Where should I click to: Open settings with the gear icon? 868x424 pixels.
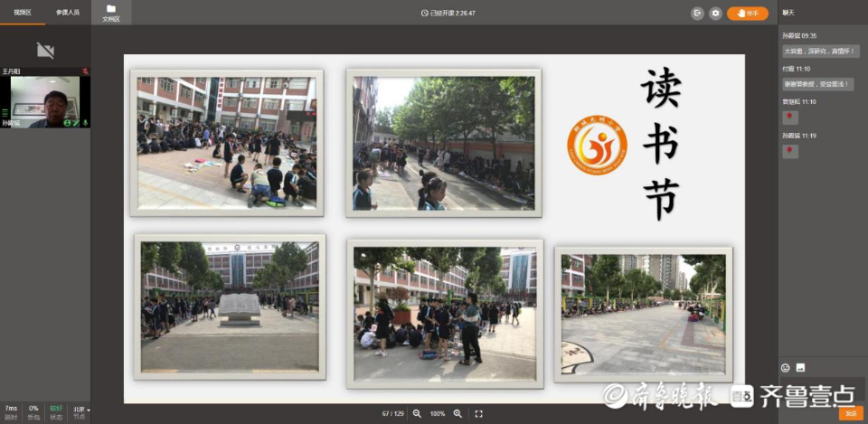[x=715, y=13]
